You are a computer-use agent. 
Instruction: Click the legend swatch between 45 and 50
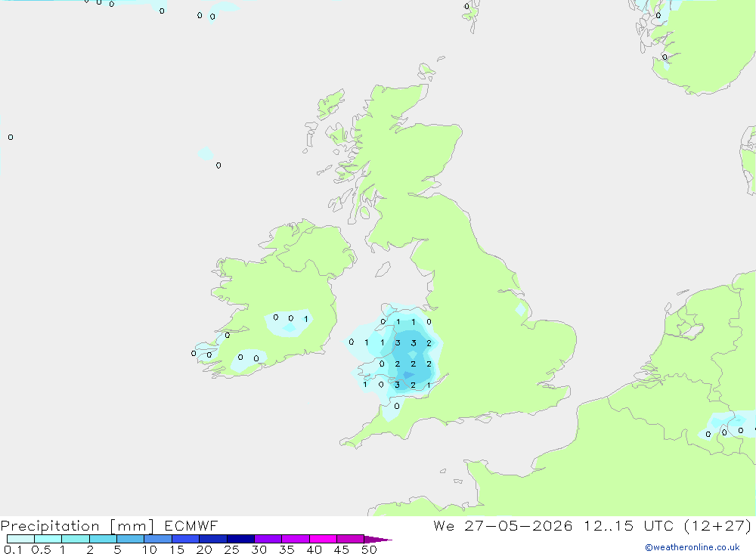[x=351, y=539]
